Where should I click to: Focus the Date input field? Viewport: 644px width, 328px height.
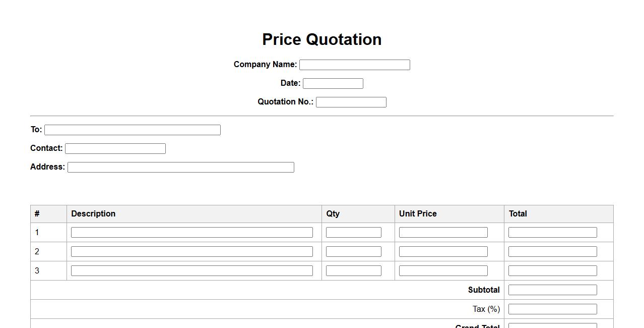[333, 83]
